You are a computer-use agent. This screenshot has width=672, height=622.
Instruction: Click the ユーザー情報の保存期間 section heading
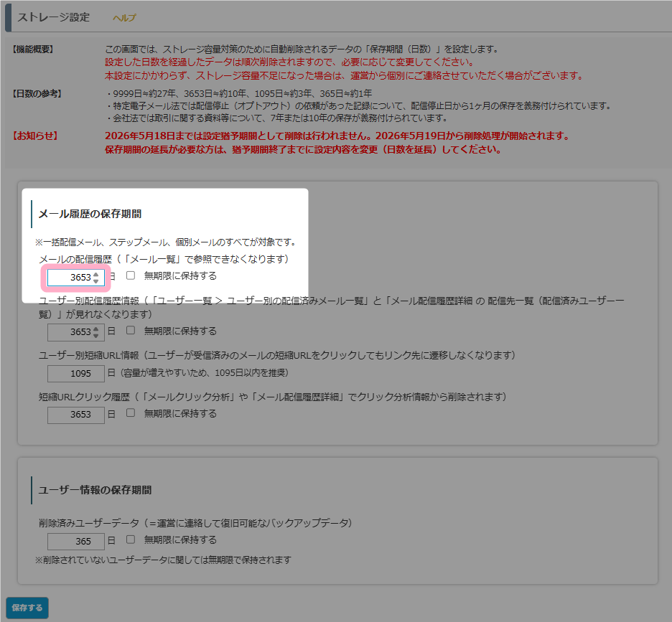point(95,490)
